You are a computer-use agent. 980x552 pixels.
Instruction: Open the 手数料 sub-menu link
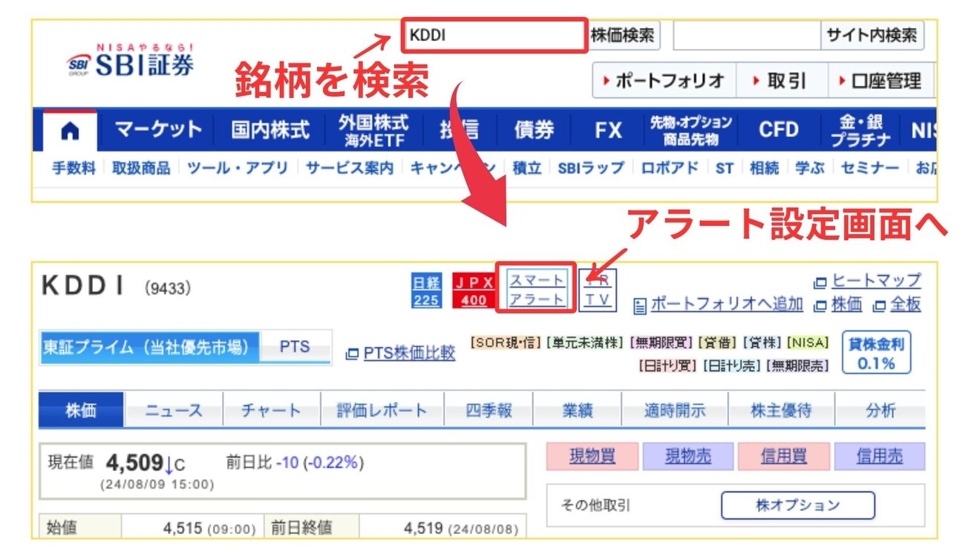[x=73, y=169]
